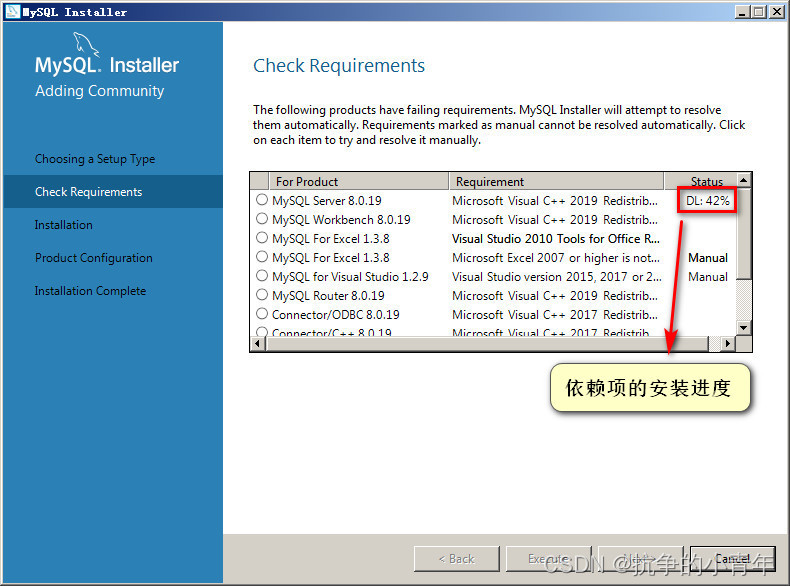Click the Back button
790x586 pixels.
pos(456,559)
